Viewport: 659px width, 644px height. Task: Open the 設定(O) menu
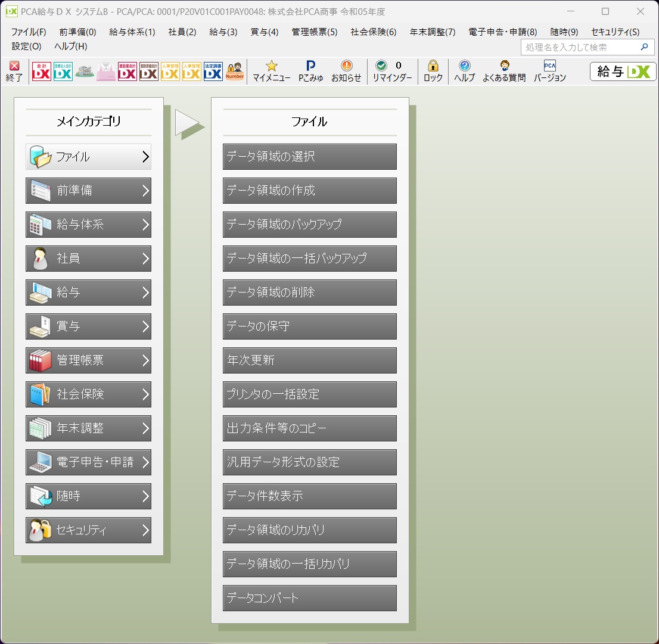click(x=26, y=46)
